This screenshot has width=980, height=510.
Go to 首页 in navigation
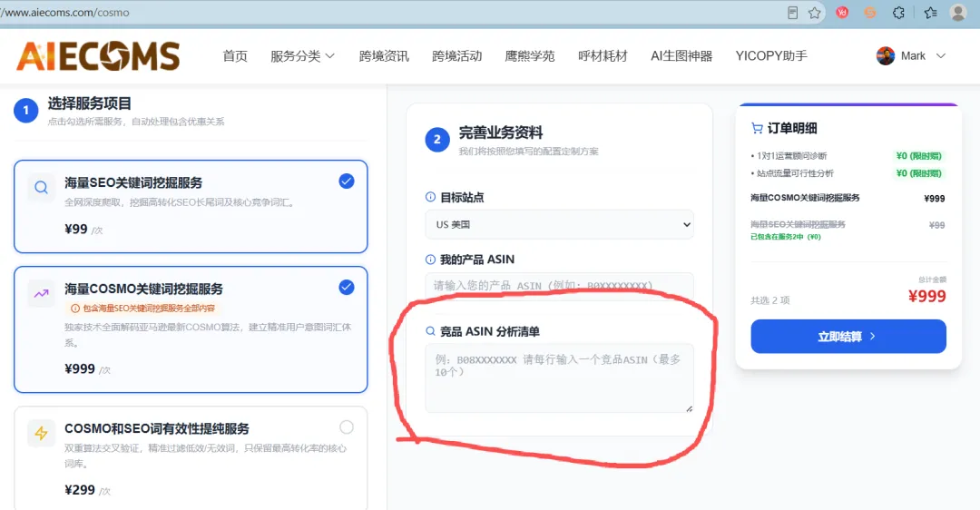tap(235, 55)
